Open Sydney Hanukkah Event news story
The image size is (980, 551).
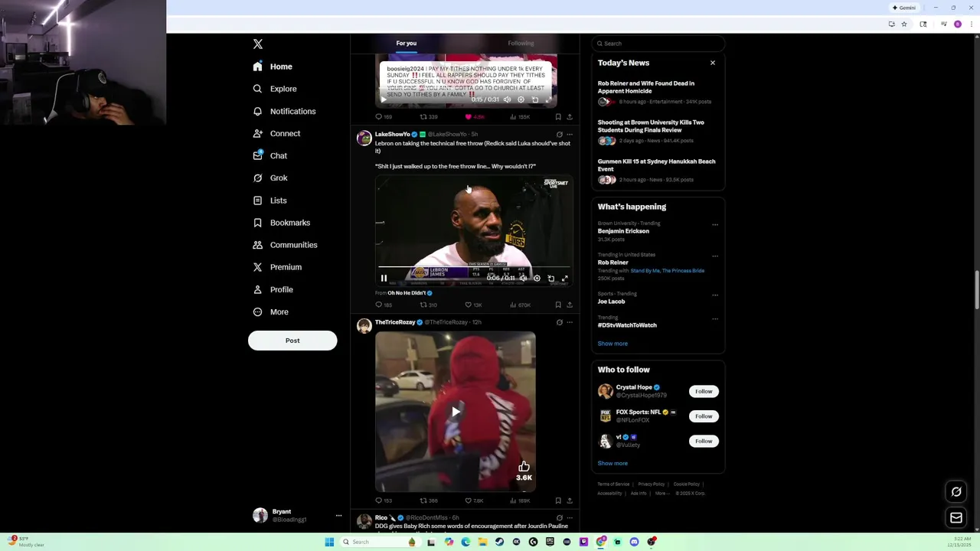[x=657, y=170]
